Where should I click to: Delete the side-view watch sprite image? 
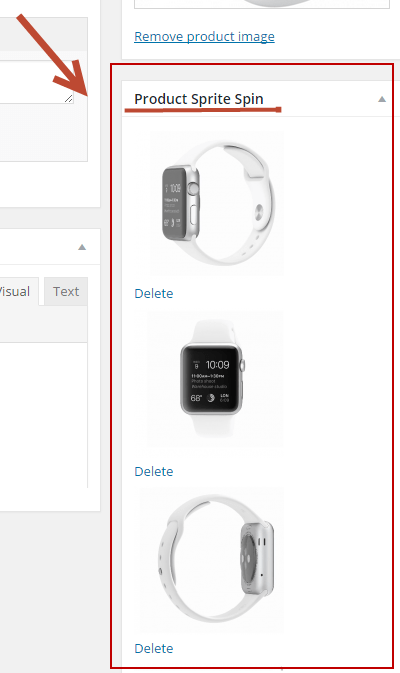[154, 294]
